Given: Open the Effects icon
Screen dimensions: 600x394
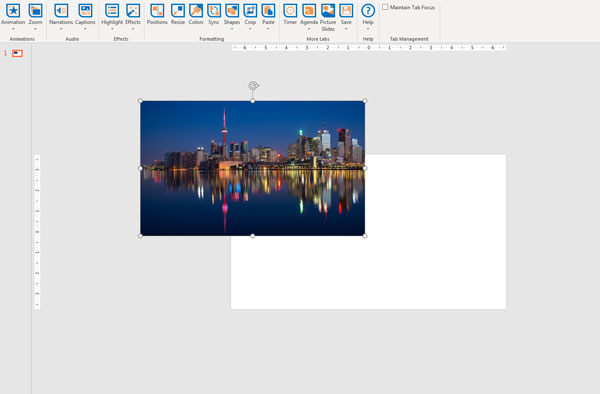Looking at the screenshot, I should click(x=133, y=10).
